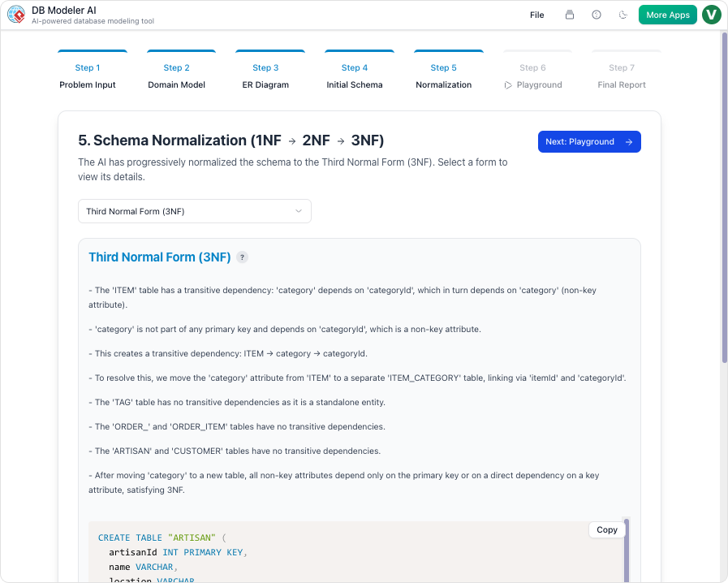The height and width of the screenshot is (583, 728).
Task: Open the print icon in the top bar
Action: point(568,14)
